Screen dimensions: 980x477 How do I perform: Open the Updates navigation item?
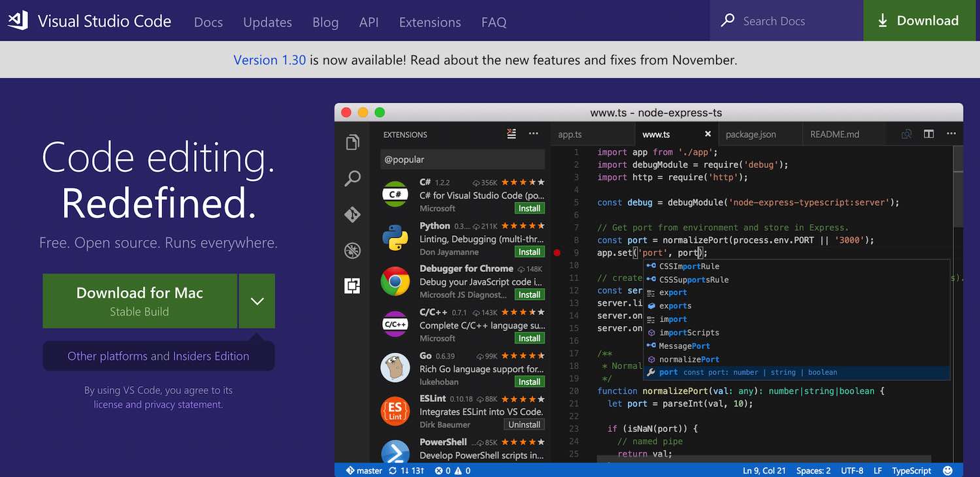pos(268,22)
